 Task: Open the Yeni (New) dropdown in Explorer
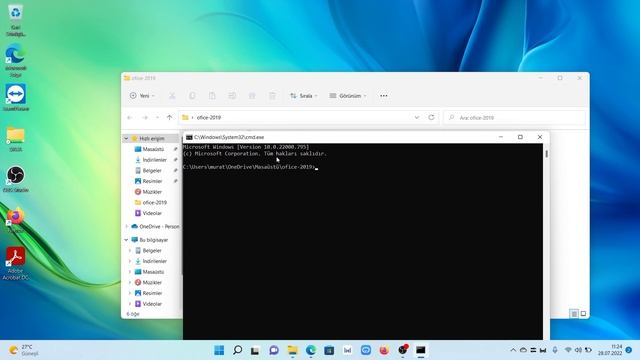[142, 96]
